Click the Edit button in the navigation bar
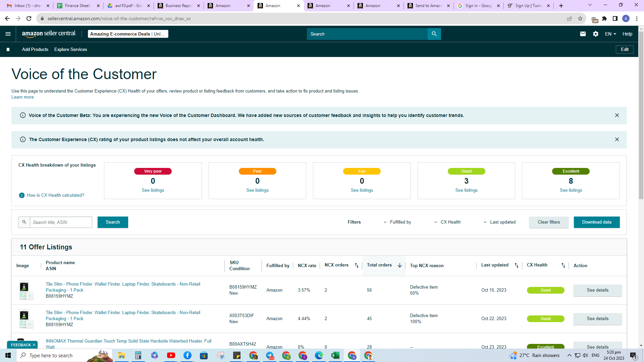 click(625, 50)
